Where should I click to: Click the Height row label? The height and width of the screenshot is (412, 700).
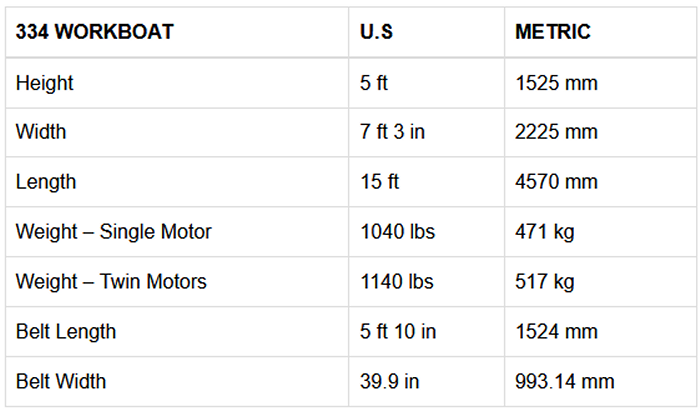(x=44, y=82)
